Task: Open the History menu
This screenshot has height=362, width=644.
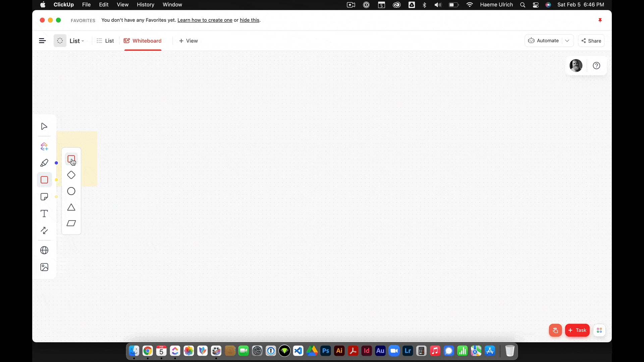Action: (145, 5)
